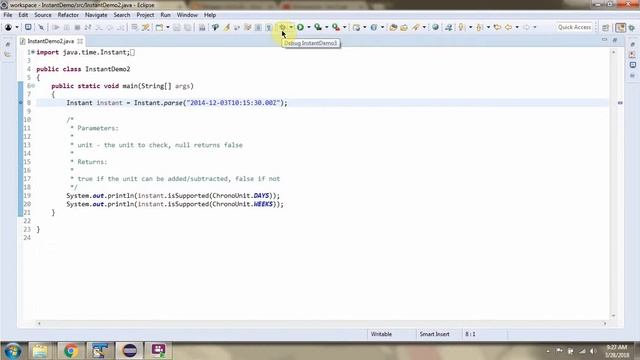
Task: Toggle the breakpoint marker on line 8
Action: [20, 103]
